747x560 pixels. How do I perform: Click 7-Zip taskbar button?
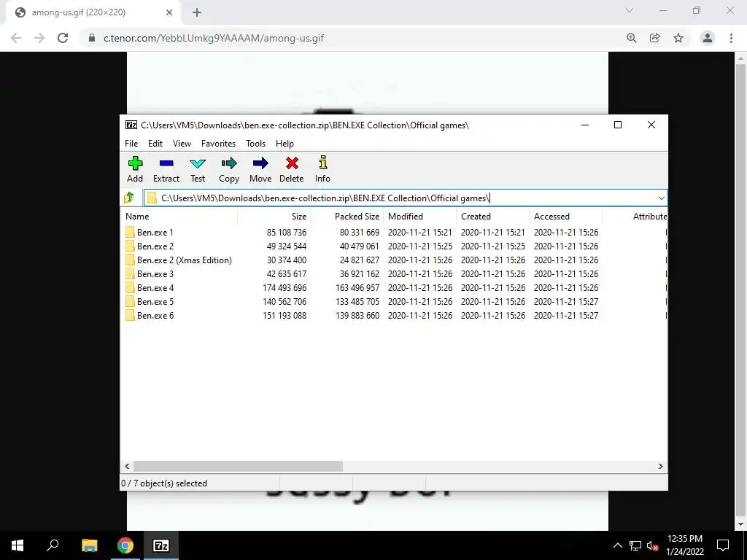click(x=161, y=545)
